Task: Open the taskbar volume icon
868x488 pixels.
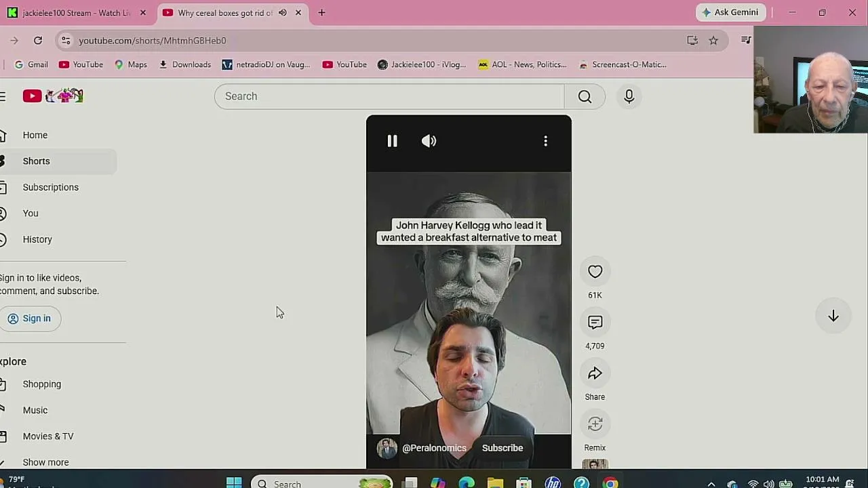Action: [768, 484]
